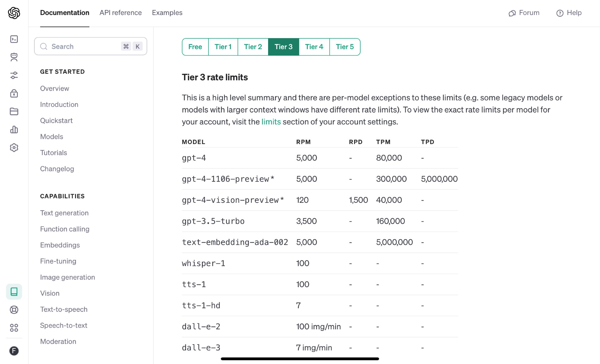Select the Tier 2 tab
Image resolution: width=600 pixels, height=364 pixels.
point(253,47)
